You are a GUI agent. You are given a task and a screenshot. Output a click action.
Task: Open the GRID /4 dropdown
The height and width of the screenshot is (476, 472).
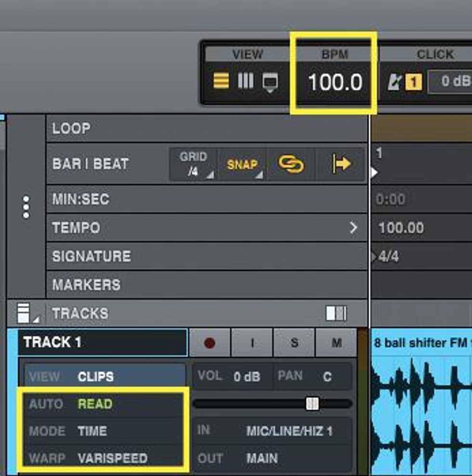[193, 164]
